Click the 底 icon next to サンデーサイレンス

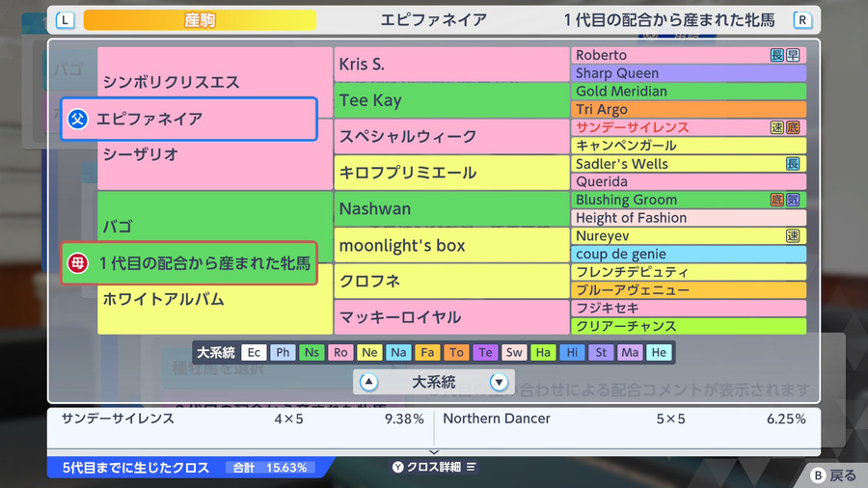coord(793,127)
